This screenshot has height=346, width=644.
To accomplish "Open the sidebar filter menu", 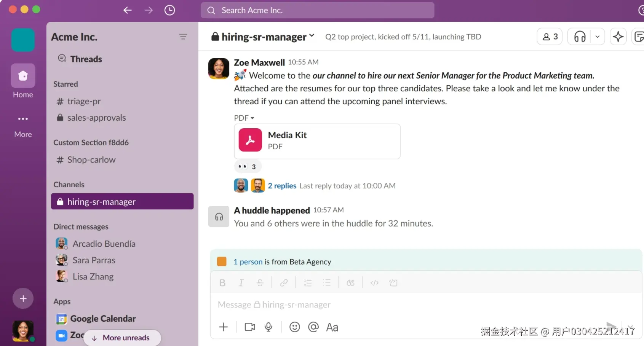I will 184,37.
